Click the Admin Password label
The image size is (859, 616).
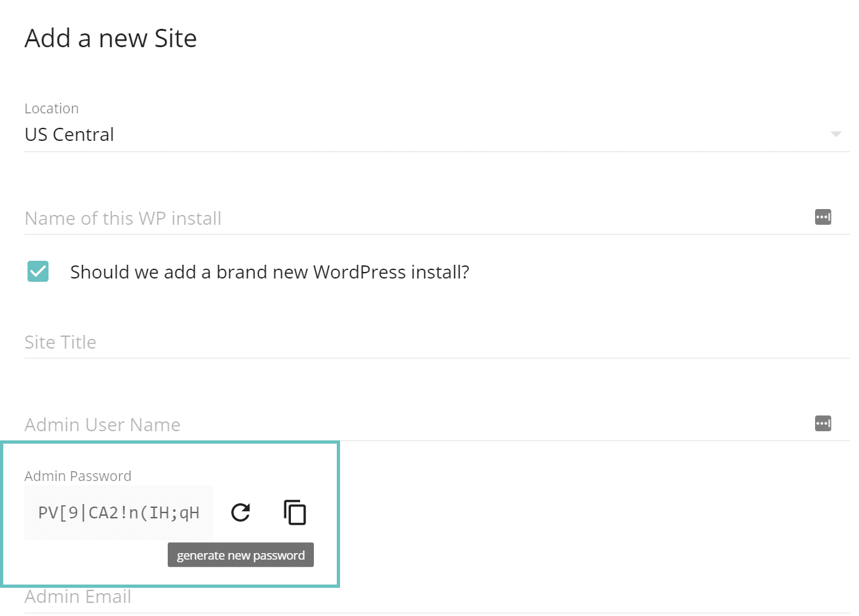[78, 476]
